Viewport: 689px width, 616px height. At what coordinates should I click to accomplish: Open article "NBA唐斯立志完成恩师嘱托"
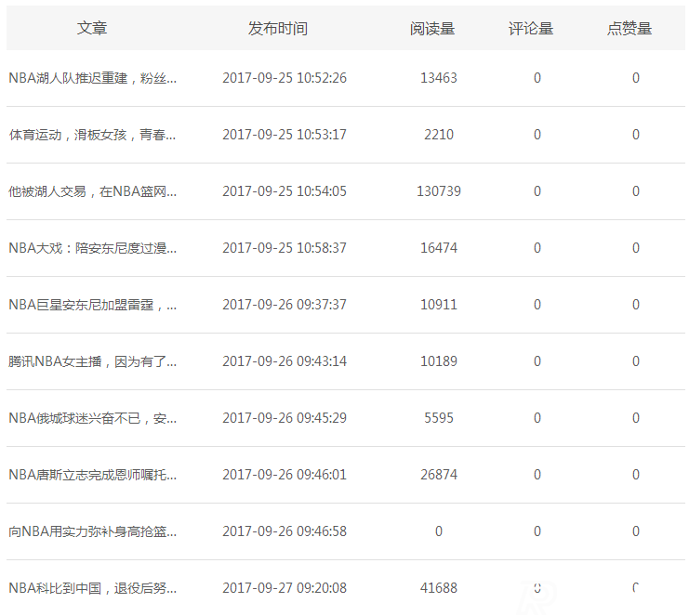click(x=92, y=476)
